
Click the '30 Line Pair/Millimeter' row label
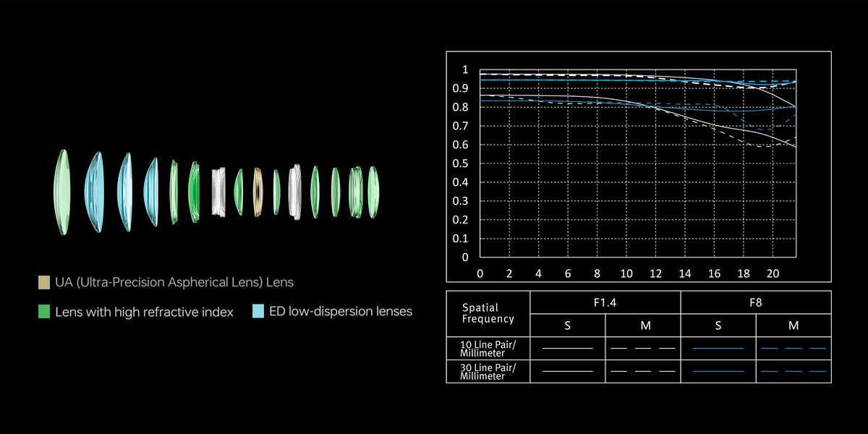pyautogui.click(x=488, y=371)
